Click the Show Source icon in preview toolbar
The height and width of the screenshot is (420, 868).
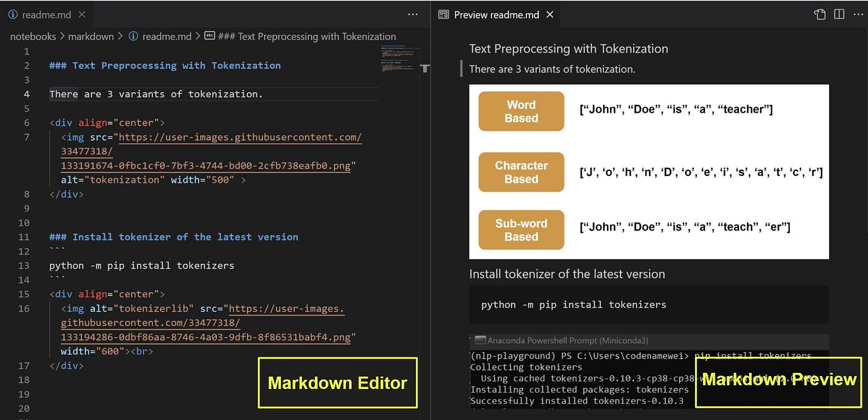click(820, 14)
